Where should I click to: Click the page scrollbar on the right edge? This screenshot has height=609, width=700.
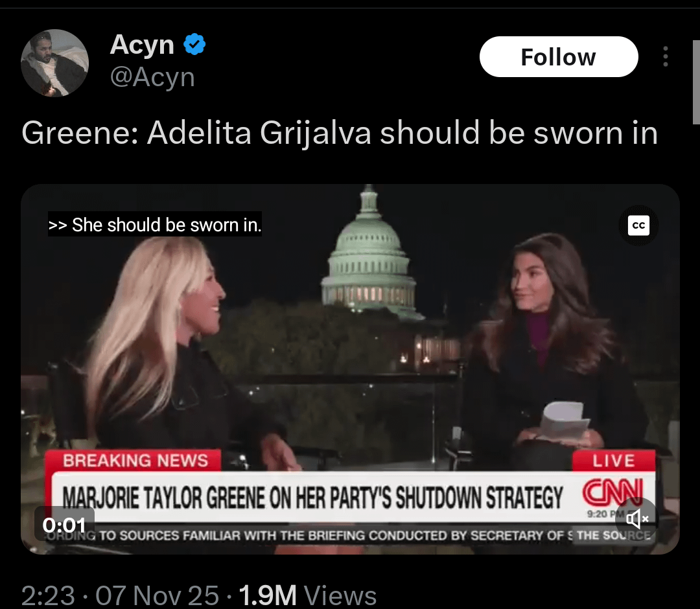(696, 82)
